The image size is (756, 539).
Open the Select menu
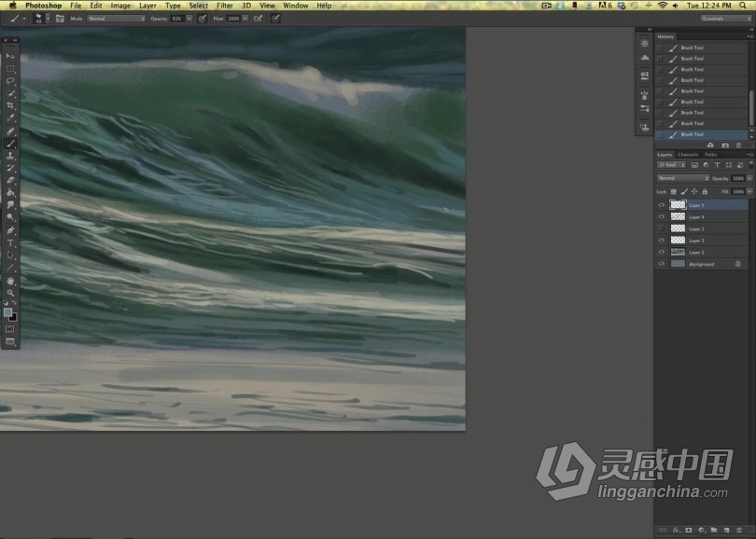coord(198,6)
